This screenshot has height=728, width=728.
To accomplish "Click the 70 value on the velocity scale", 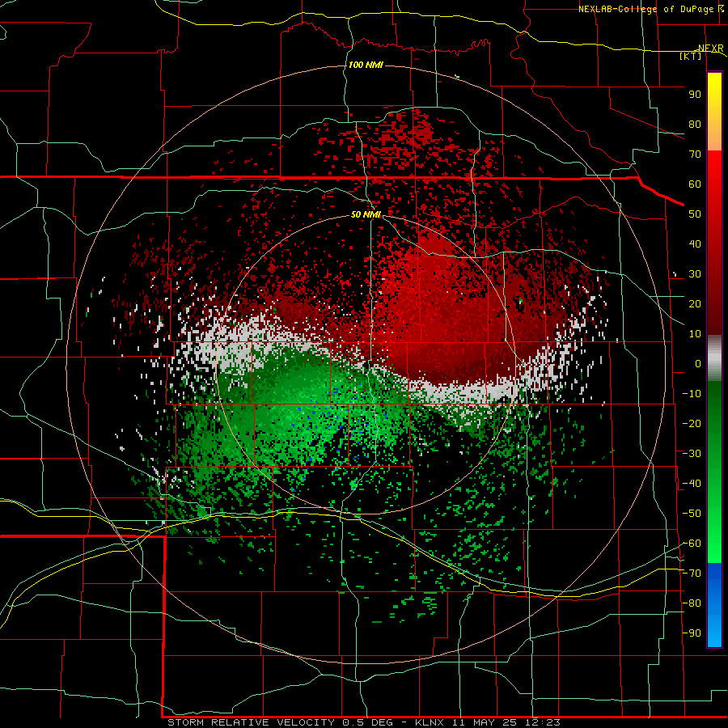I will pos(695,154).
